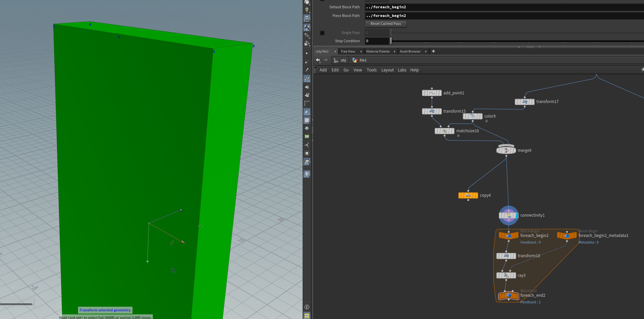Viewport: 644px width, 319px height.
Task: Open the Material Palette tab
Action: (x=378, y=52)
